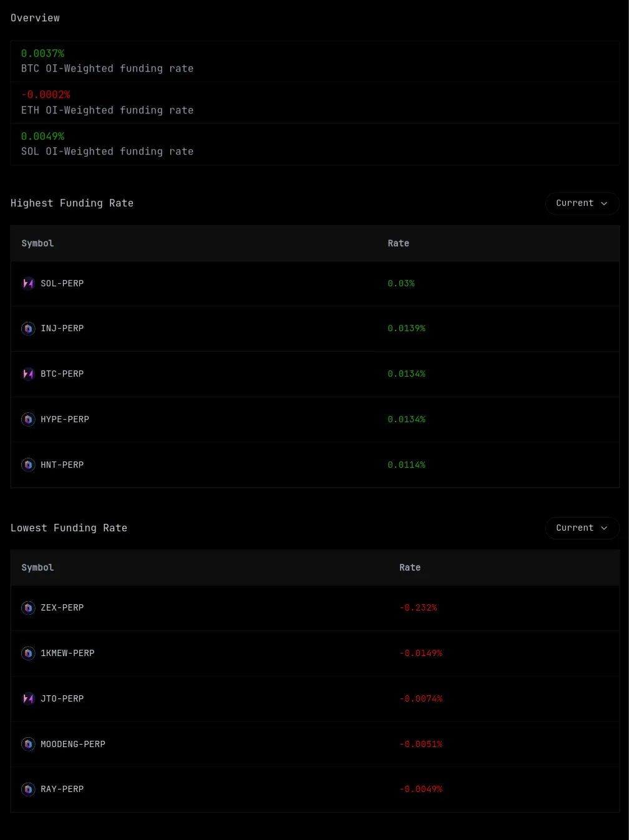The image size is (629, 840).
Task: Click the 1KMEW-PERP exchange icon
Action: click(28, 654)
